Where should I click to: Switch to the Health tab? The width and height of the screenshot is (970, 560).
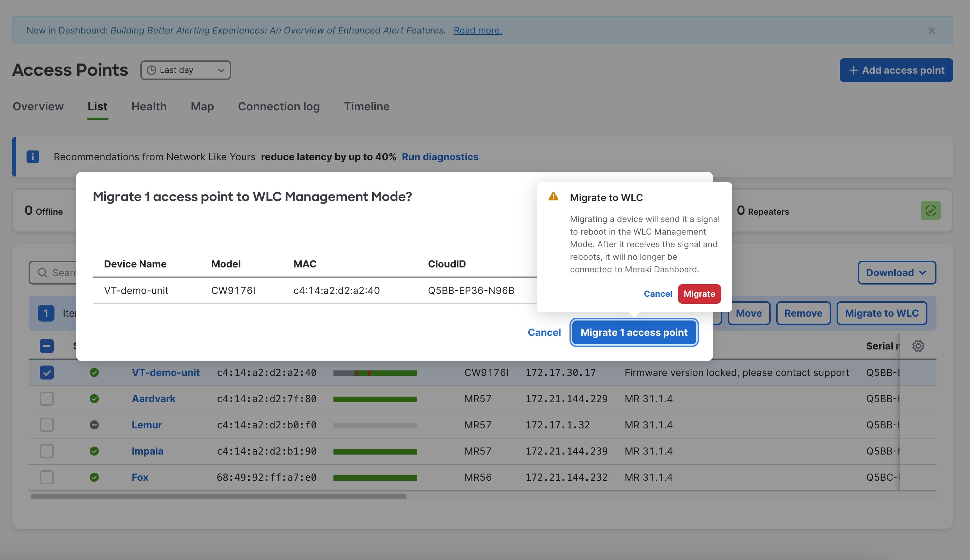[x=149, y=106]
